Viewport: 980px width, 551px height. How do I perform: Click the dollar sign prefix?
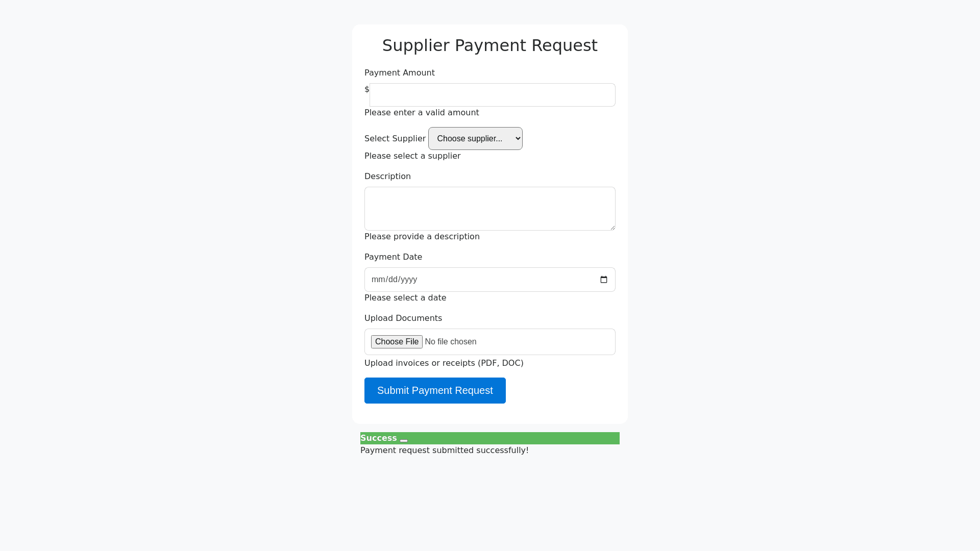(367, 90)
